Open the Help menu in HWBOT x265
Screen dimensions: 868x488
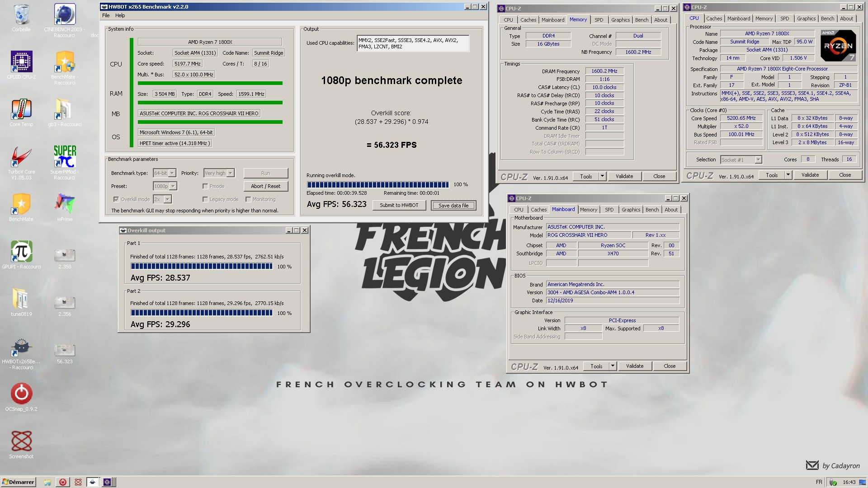pos(120,15)
